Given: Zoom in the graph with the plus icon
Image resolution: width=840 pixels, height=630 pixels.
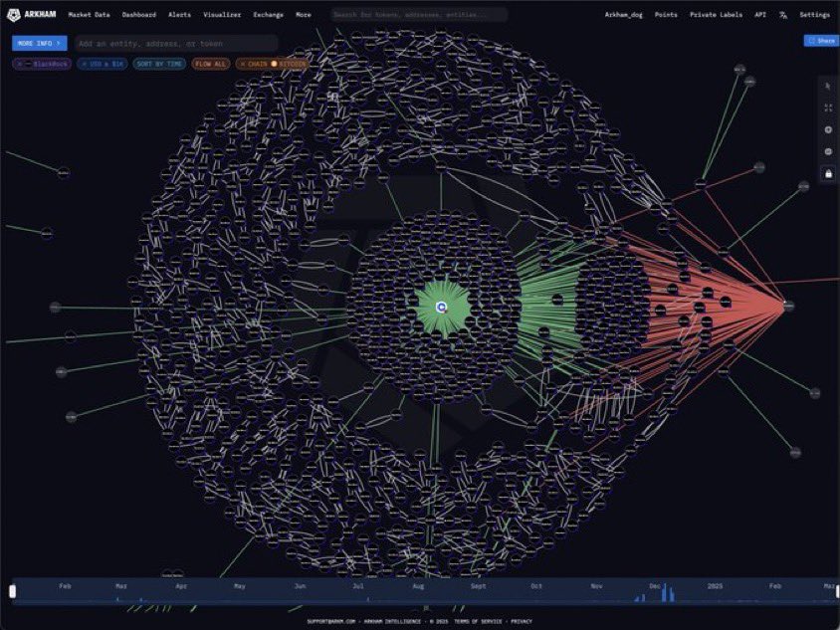Looking at the screenshot, I should point(828,129).
